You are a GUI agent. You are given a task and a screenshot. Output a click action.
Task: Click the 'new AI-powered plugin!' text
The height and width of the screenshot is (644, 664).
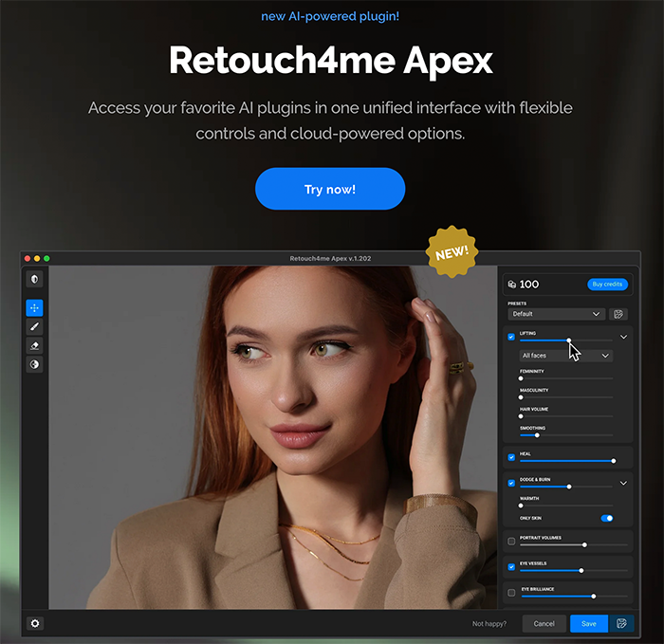point(330,16)
